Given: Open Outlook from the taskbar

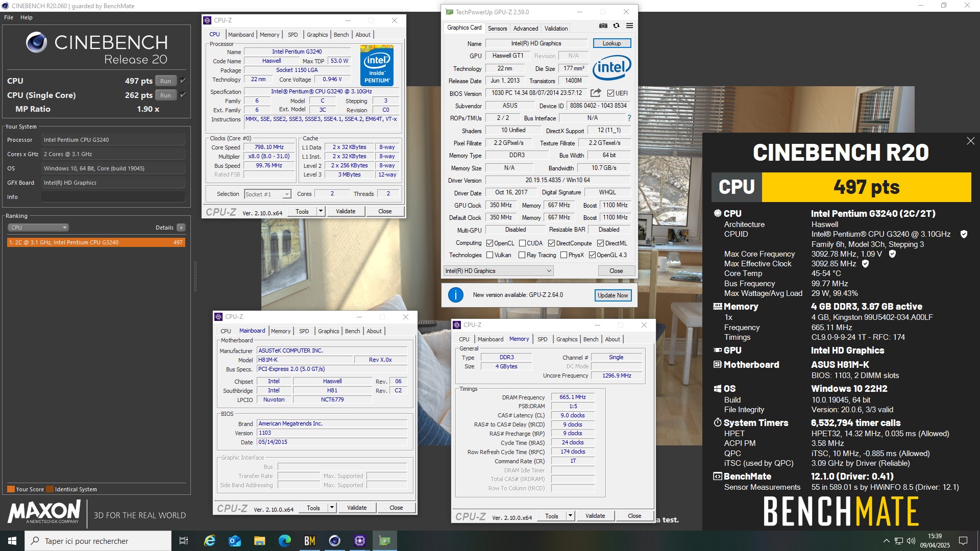Looking at the screenshot, I should click(x=235, y=541).
